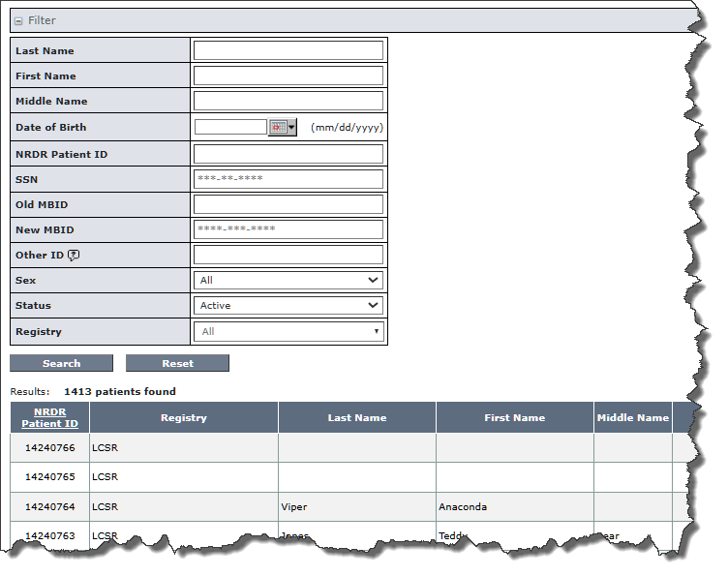Focus the Middle Name filter field
The width and height of the screenshot is (728, 576).
click(x=288, y=101)
